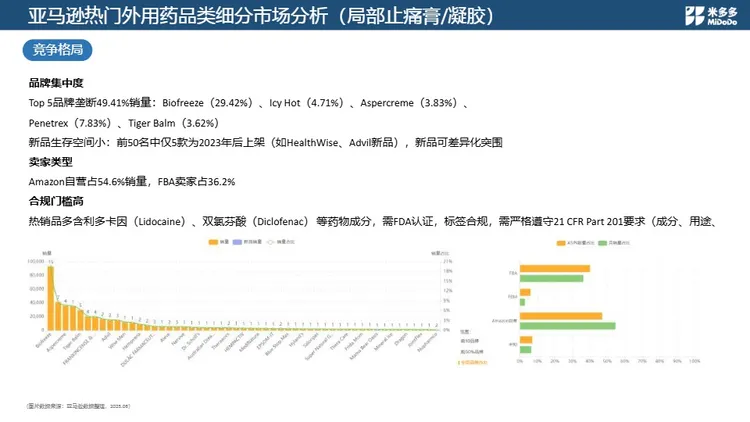Click the green Amazon自营 bar
Image resolution: width=750 pixels, height=422 pixels.
point(568,326)
